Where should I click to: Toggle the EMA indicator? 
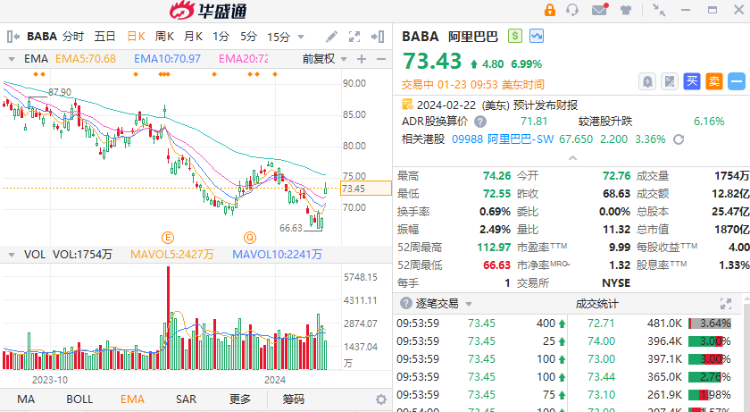(x=132, y=400)
